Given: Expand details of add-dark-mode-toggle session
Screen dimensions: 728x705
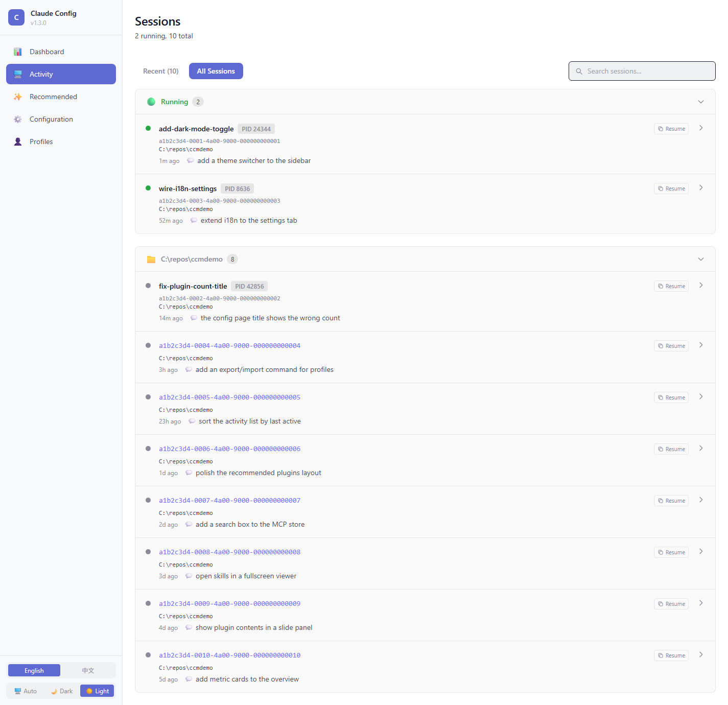Looking at the screenshot, I should 701,128.
